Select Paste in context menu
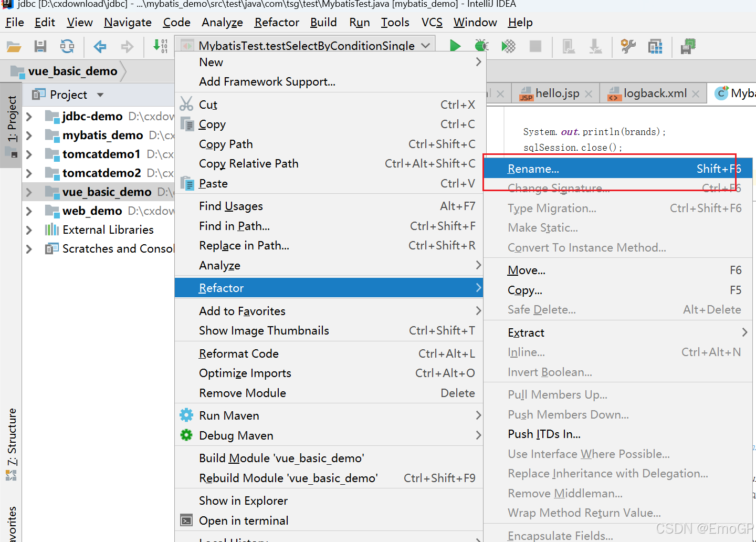The height and width of the screenshot is (542, 756). click(329, 183)
